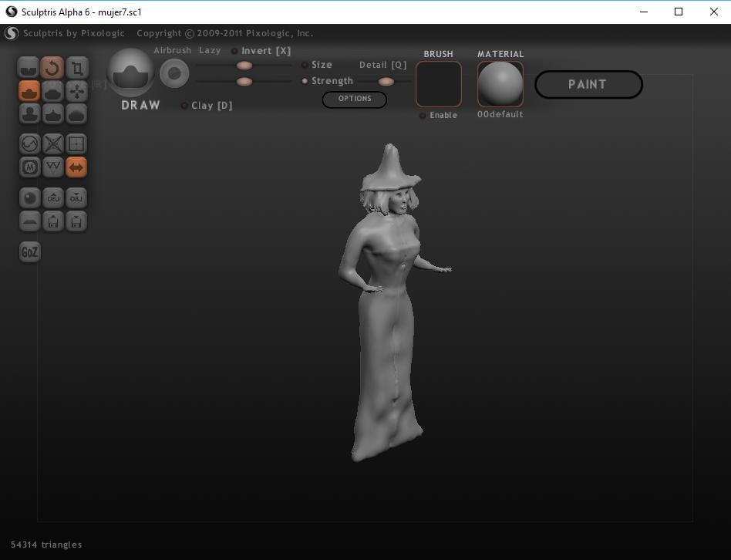Switch to PAINT mode
Image resolution: width=731 pixels, height=560 pixels.
pos(588,84)
